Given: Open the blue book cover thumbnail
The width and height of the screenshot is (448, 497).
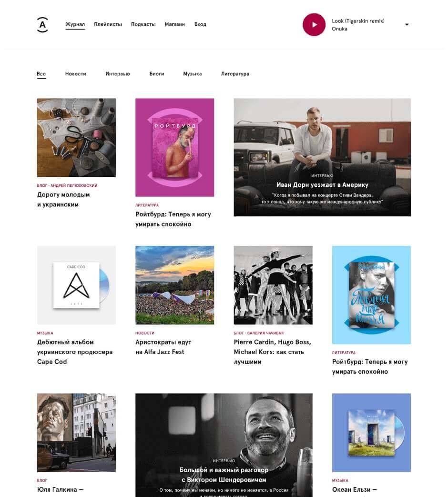Looking at the screenshot, I should (371, 295).
